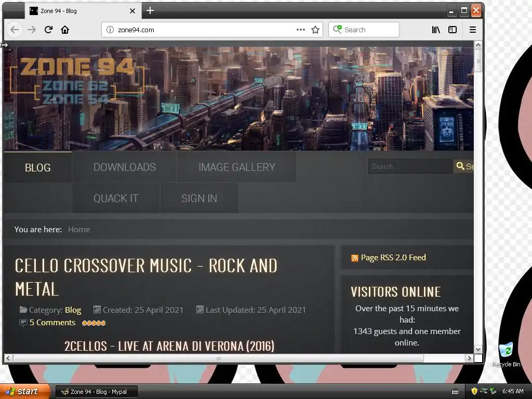Click the horizontal scrollbar right arrow
The image size is (532, 399).
pyautogui.click(x=469, y=358)
